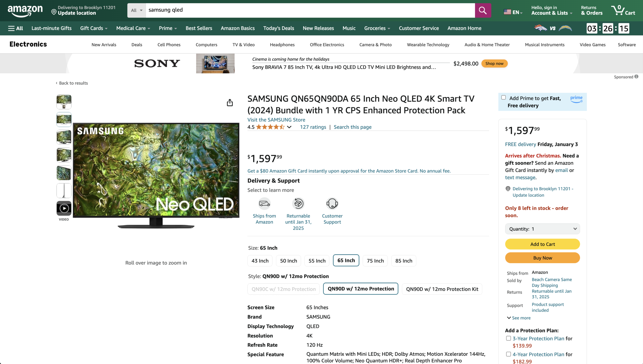The height and width of the screenshot is (364, 643).
Task: Go to TV & Video electronics tab
Action: click(x=243, y=45)
